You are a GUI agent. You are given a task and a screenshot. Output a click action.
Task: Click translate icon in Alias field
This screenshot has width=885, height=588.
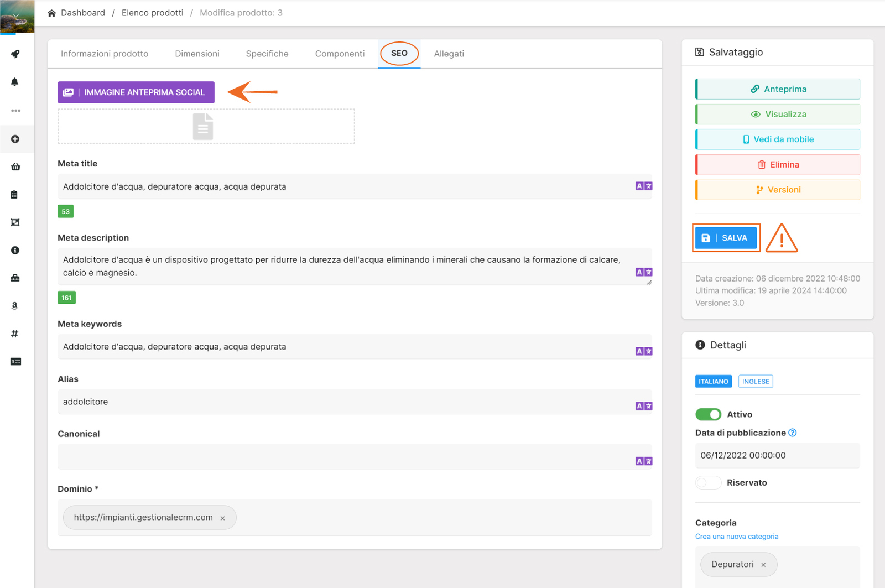pos(643,406)
